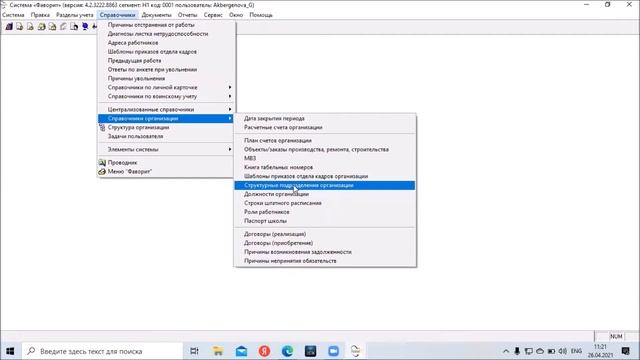Click the OneDrive cloud tray icon
The height and width of the screenshot is (360, 640).
pos(540,351)
